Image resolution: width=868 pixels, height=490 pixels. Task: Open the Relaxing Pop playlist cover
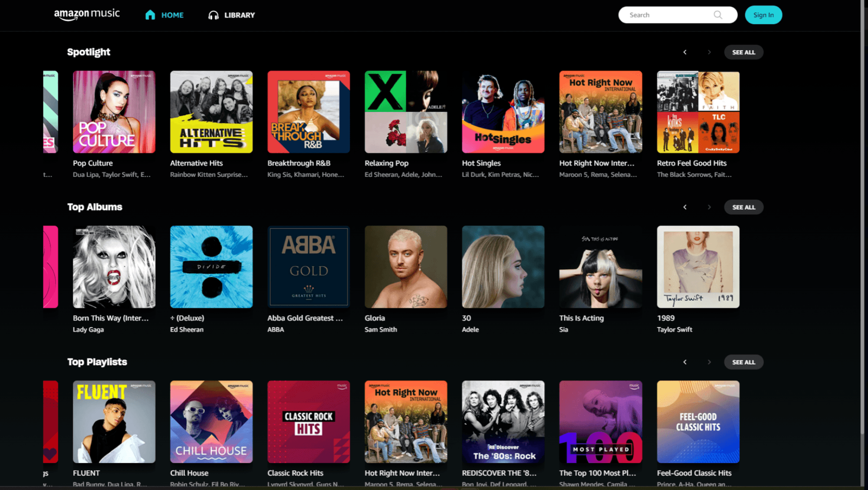(x=406, y=112)
